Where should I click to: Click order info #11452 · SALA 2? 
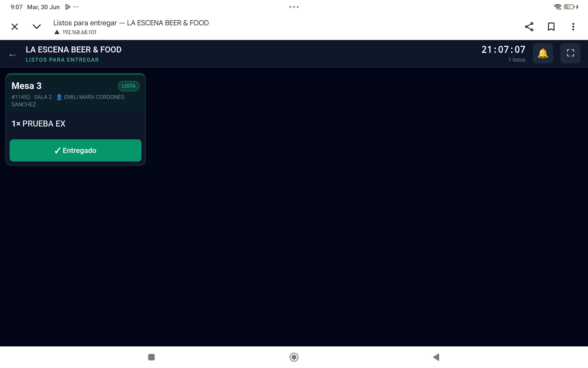pyautogui.click(x=32, y=97)
